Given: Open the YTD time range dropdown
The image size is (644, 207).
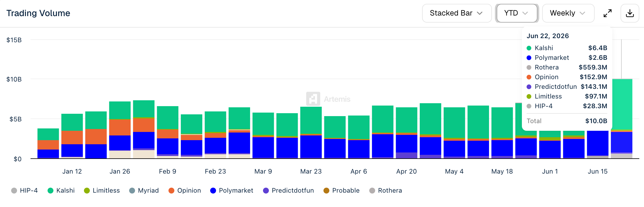Looking at the screenshot, I should point(517,13).
